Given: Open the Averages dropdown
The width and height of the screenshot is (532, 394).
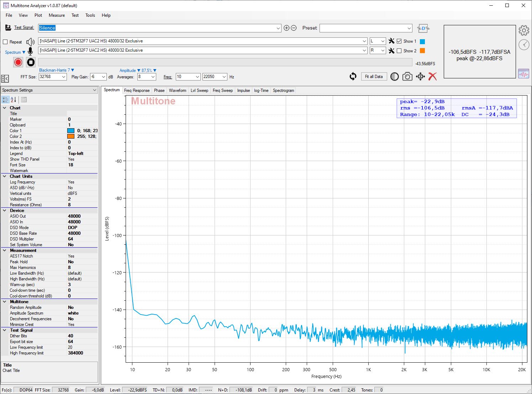Looking at the screenshot, I should pos(153,77).
